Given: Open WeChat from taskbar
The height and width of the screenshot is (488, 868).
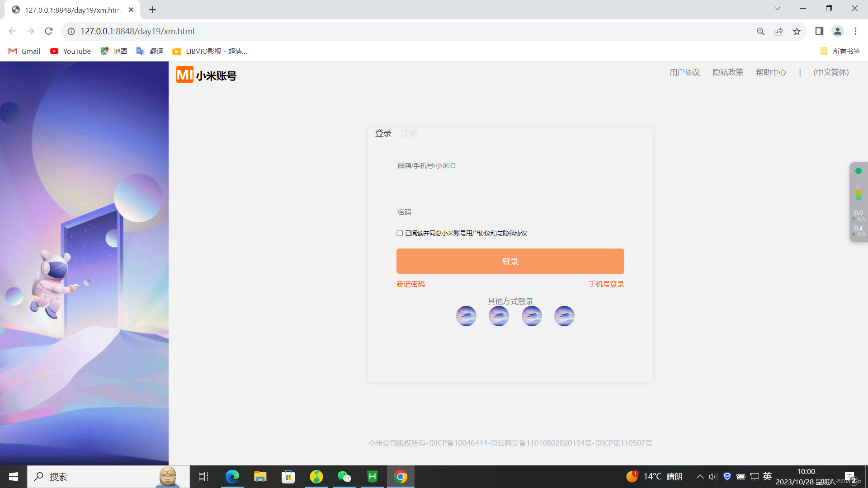Looking at the screenshot, I should click(344, 477).
